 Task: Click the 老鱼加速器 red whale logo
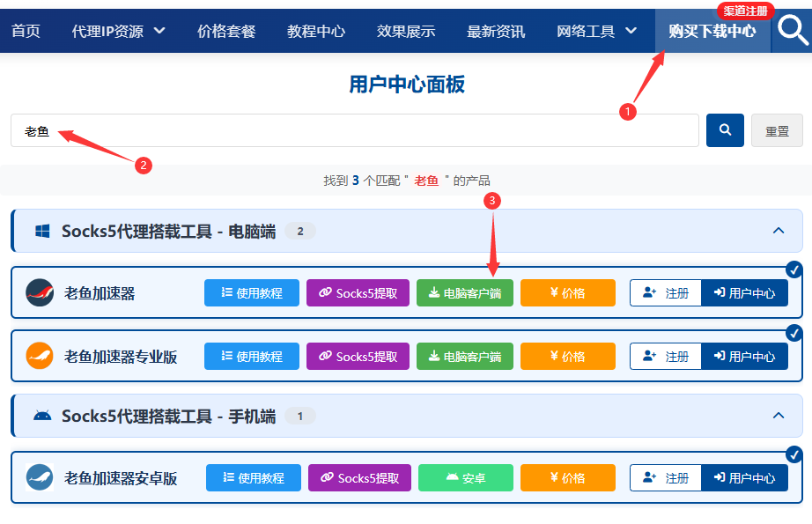(40, 293)
